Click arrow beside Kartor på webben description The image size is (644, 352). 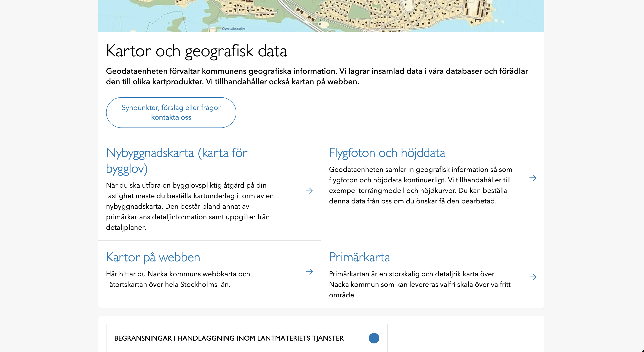[x=309, y=271]
